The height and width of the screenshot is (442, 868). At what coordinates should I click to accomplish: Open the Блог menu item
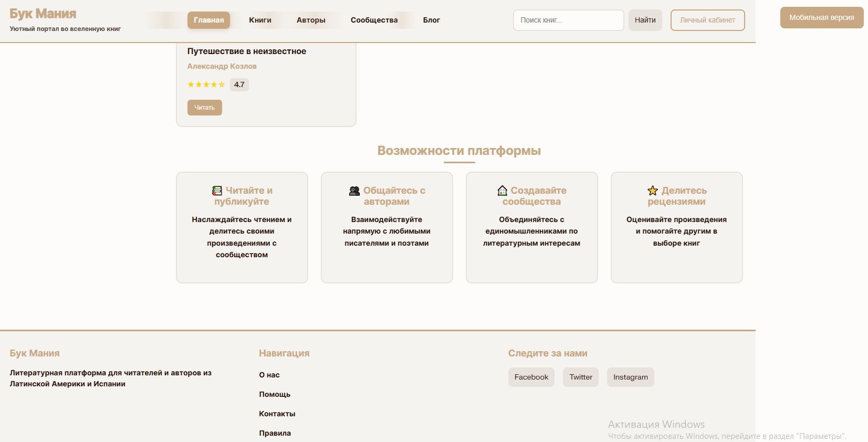point(431,20)
